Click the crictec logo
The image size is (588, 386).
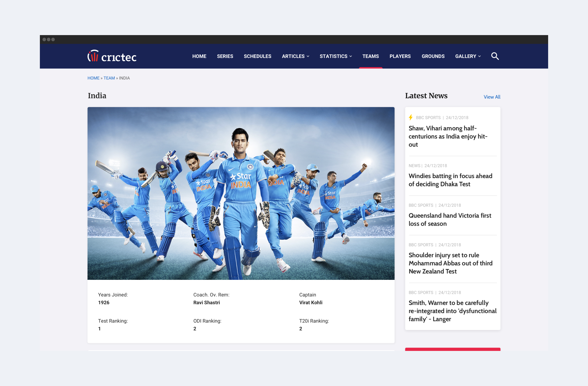pyautogui.click(x=112, y=56)
